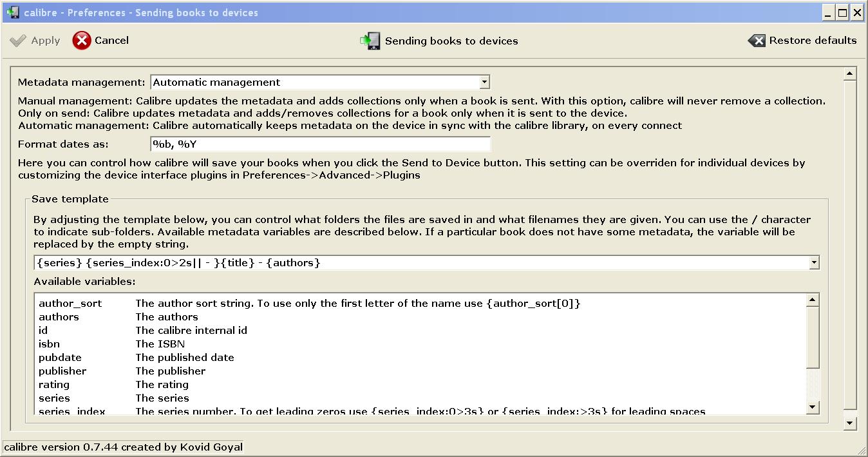Click the 'Format dates as:' label
Viewport: 868px width, 457px height.
(63, 144)
